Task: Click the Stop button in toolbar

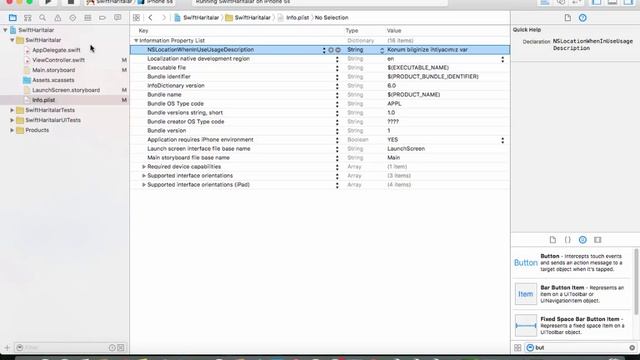Action: point(71,2)
